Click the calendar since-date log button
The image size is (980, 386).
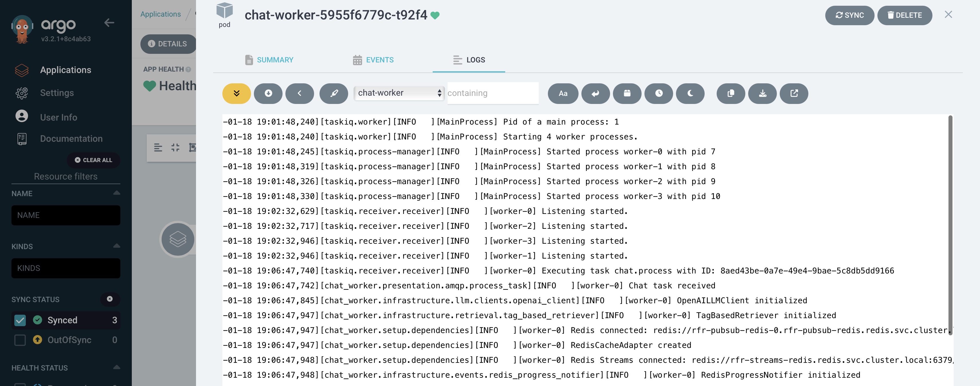pyautogui.click(x=627, y=94)
